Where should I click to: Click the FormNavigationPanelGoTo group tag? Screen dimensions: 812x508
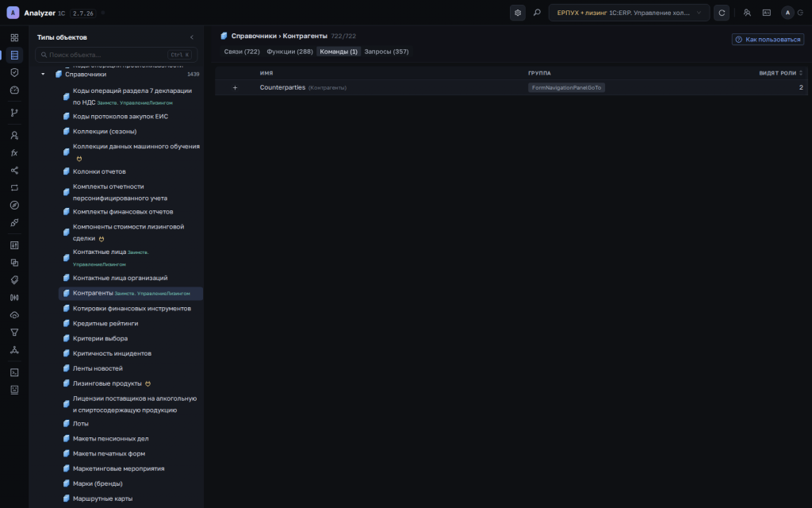(x=566, y=87)
